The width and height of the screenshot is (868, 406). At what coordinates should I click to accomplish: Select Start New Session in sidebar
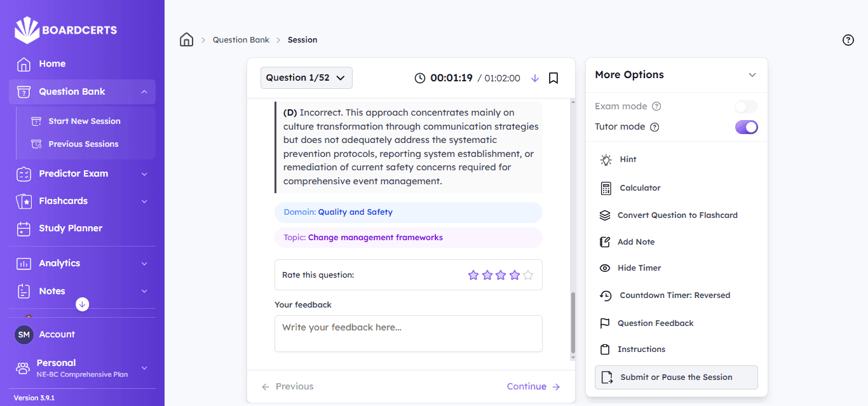pyautogui.click(x=84, y=121)
